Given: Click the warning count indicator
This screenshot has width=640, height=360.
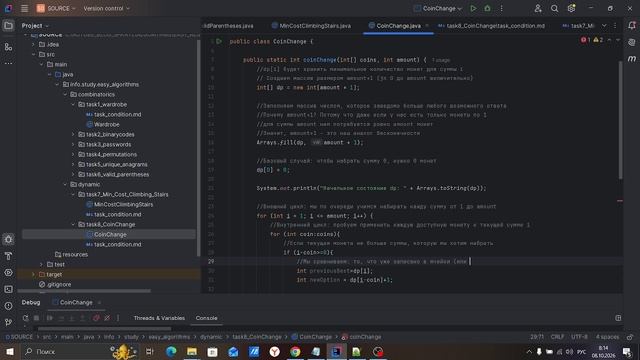Looking at the screenshot, I should 598,40.
